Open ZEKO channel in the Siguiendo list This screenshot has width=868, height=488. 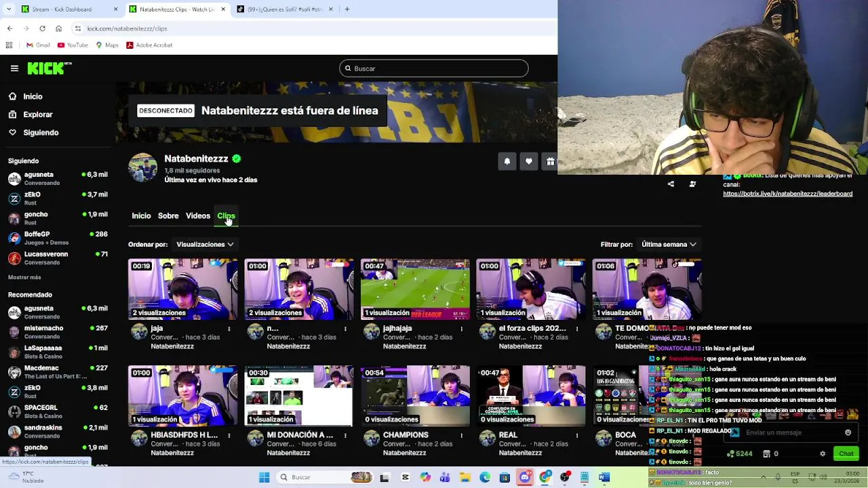[58, 198]
